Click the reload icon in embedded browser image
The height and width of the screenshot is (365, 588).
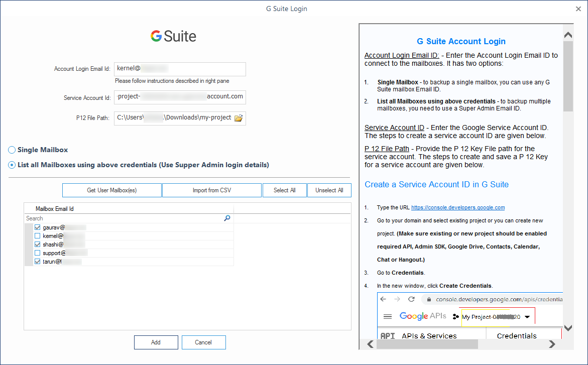click(x=411, y=299)
